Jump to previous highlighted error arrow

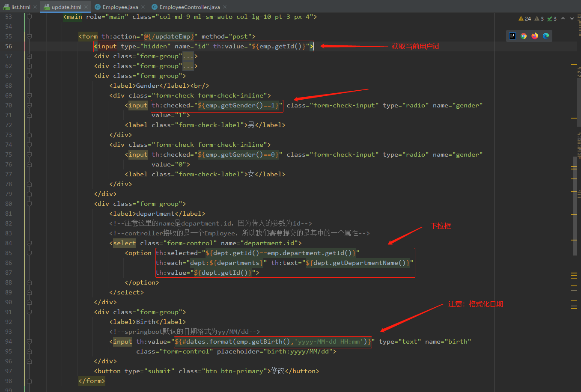point(563,18)
